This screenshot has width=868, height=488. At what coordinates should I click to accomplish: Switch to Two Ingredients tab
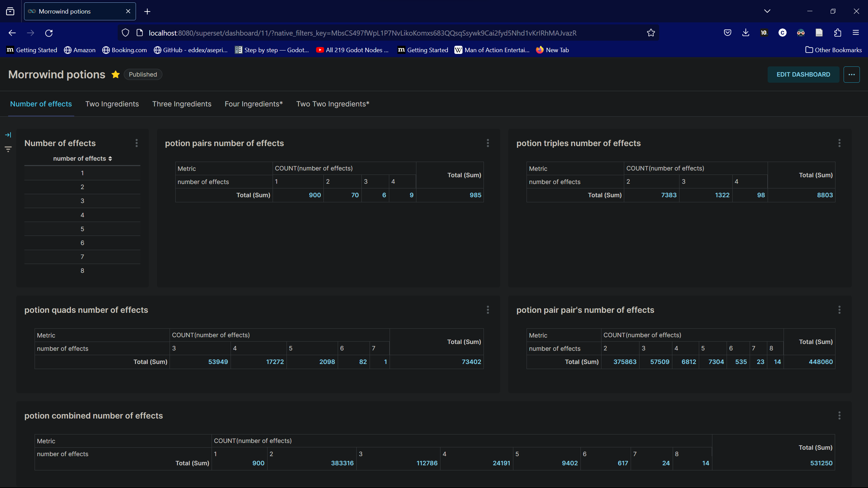click(112, 104)
